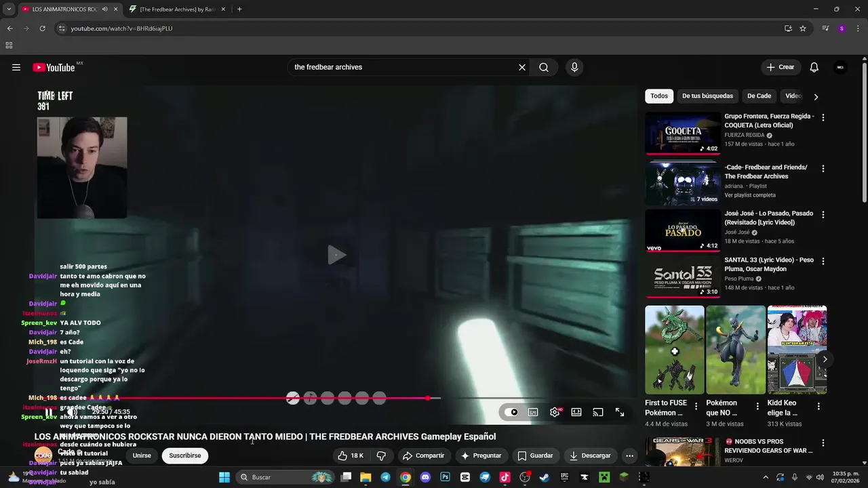The height and width of the screenshot is (488, 868).
Task: Join the channel with Unirse
Action: [x=142, y=455]
